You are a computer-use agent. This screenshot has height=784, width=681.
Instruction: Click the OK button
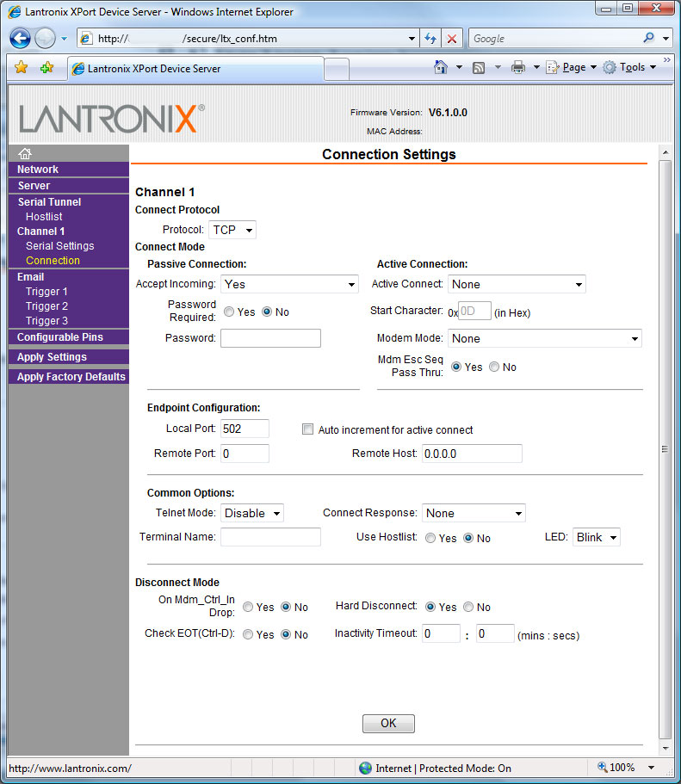[x=388, y=724]
